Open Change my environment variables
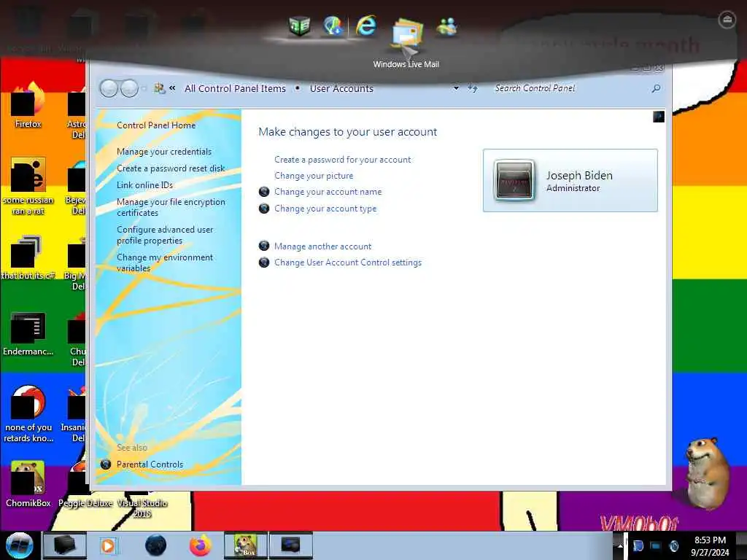Image resolution: width=747 pixels, height=560 pixels. point(165,262)
